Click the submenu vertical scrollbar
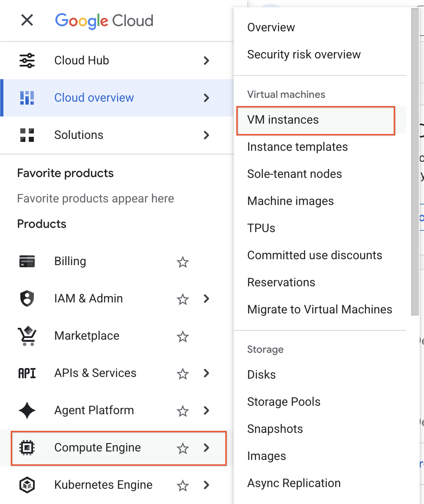This screenshot has height=504, width=424. (x=415, y=162)
